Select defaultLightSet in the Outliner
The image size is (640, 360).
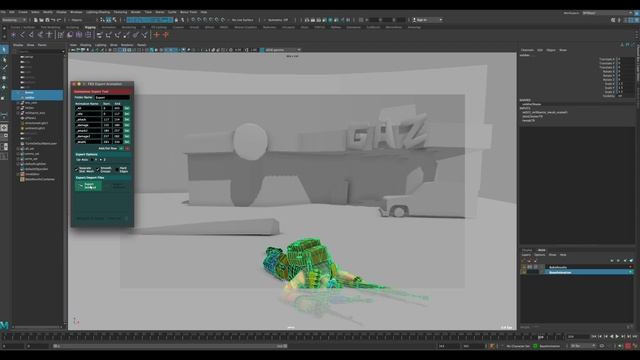pyautogui.click(x=36, y=164)
